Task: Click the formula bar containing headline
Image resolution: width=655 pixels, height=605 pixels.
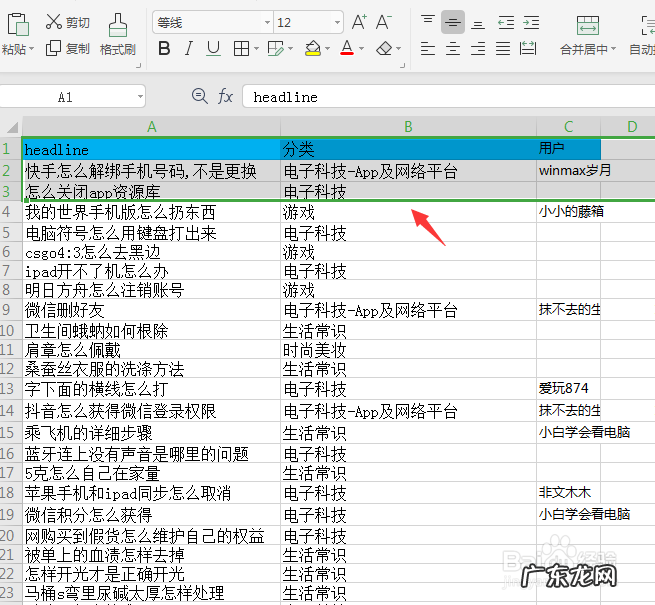Action: (x=449, y=97)
